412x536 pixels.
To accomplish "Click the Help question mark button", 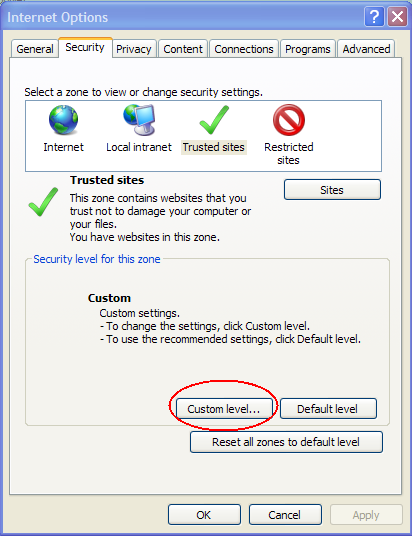I will point(374,16).
